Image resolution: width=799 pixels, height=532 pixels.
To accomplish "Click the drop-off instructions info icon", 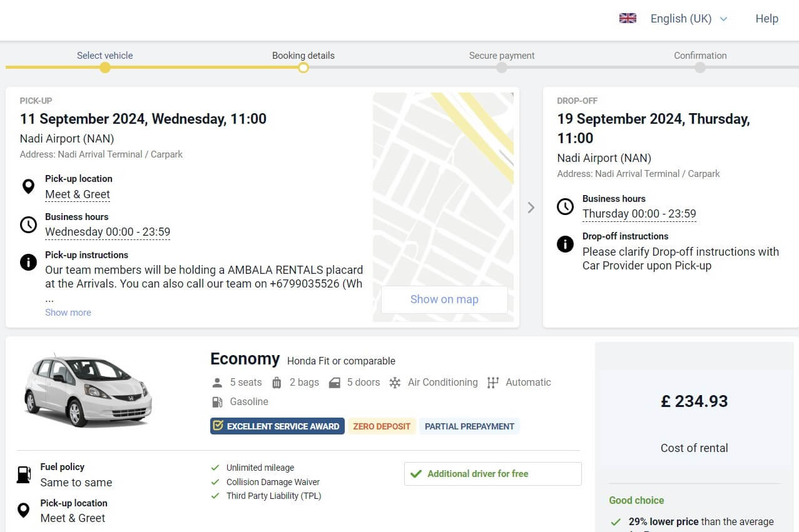I will click(565, 244).
